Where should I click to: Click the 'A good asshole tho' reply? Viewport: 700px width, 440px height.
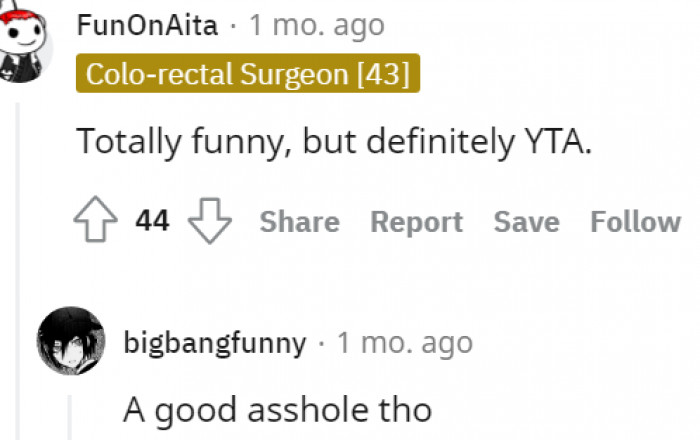278,409
